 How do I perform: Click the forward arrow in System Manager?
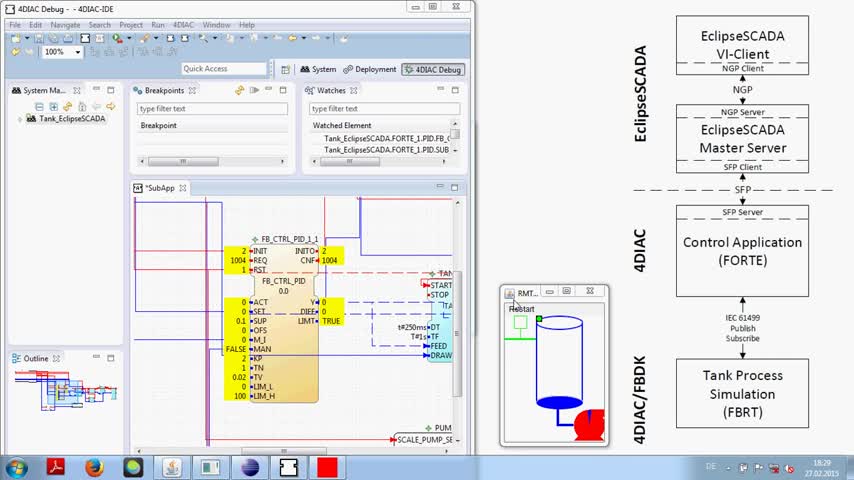[x=111, y=106]
